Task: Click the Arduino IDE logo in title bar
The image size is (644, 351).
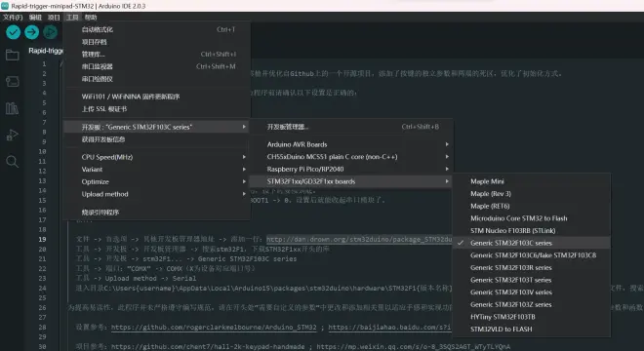Action: 5,6
